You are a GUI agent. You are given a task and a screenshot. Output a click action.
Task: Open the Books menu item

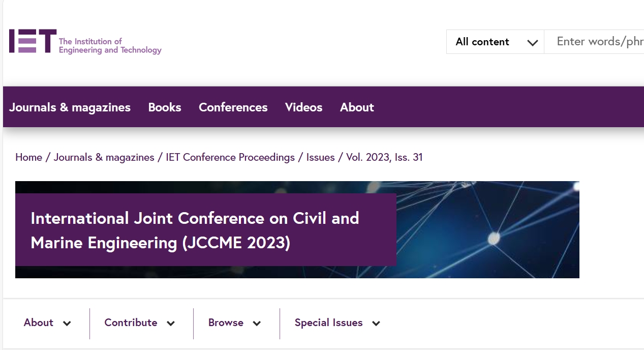[x=165, y=107]
